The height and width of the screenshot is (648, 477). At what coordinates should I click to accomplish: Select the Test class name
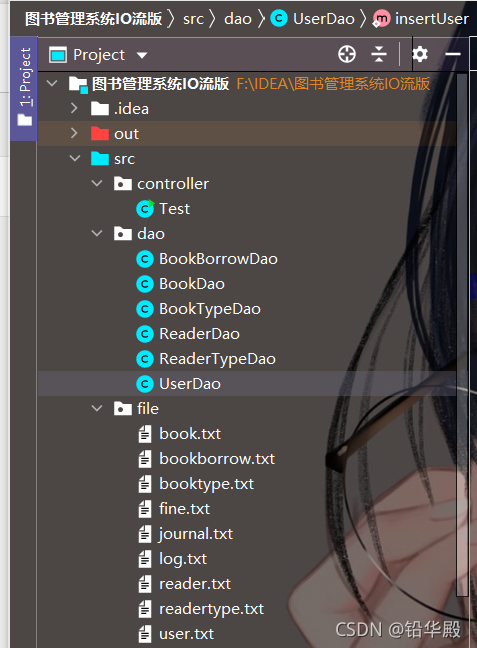[174, 209]
